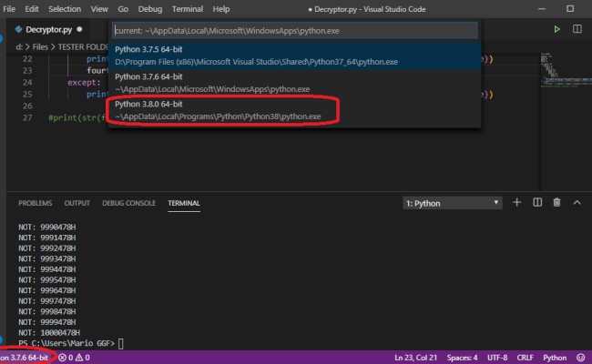This screenshot has height=364, width=592.
Task: Select the Decryptor.py editor tab
Action: 48,29
